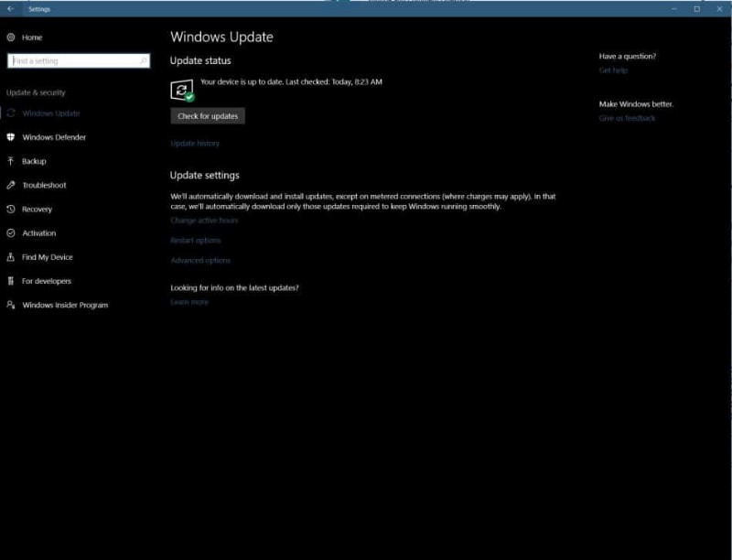Select the Backup section icon
Screen dimensions: 732x560
coord(11,161)
